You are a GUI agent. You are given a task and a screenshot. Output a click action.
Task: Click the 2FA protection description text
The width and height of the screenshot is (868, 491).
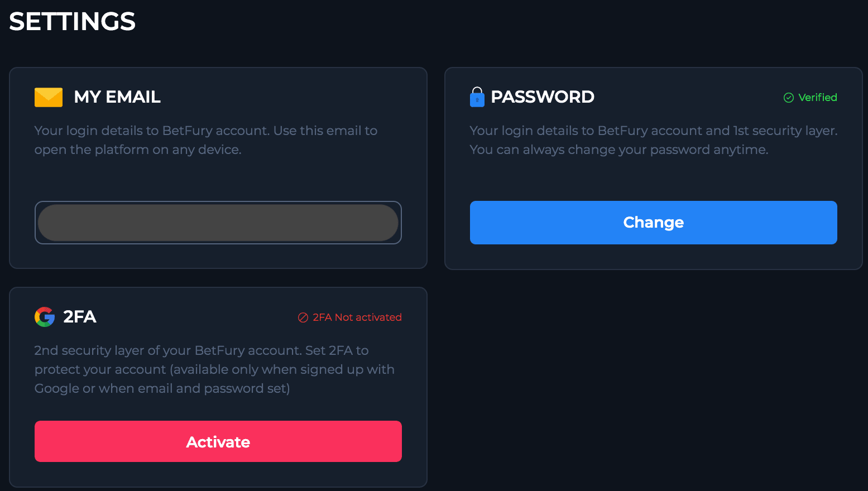tap(214, 369)
